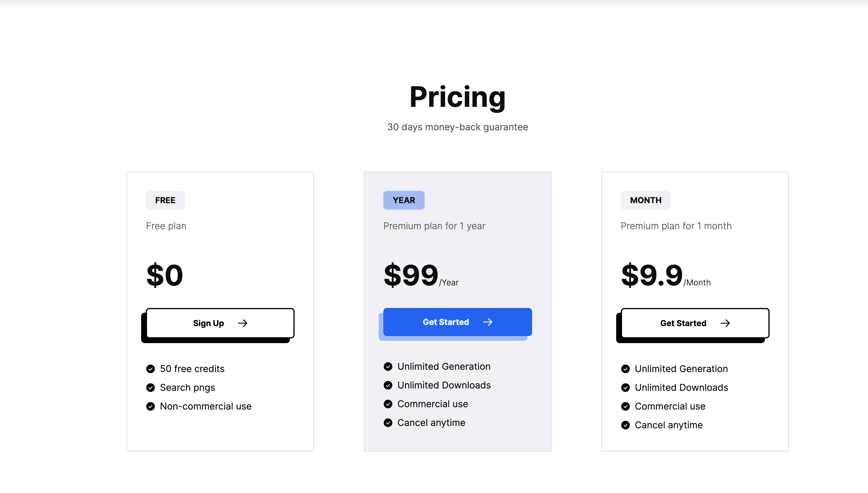The image size is (868, 493).
Task: Click the Pricing heading
Action: pyautogui.click(x=457, y=97)
